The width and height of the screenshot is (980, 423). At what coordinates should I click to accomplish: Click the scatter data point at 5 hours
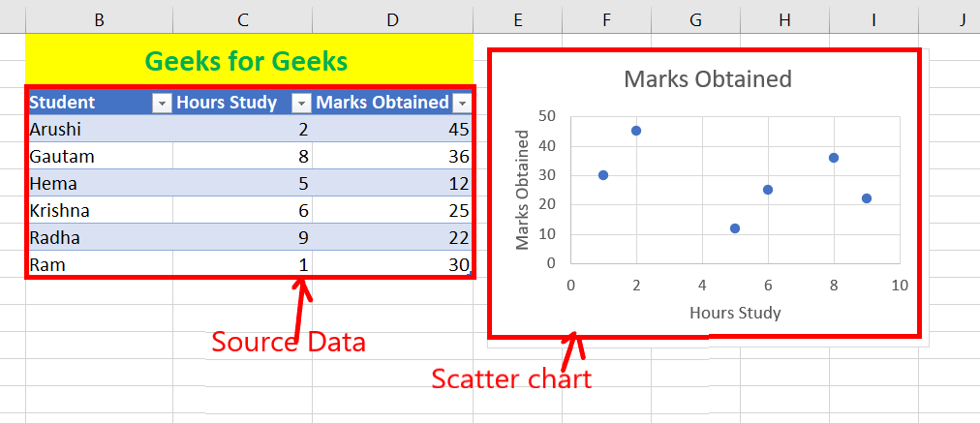point(735,228)
